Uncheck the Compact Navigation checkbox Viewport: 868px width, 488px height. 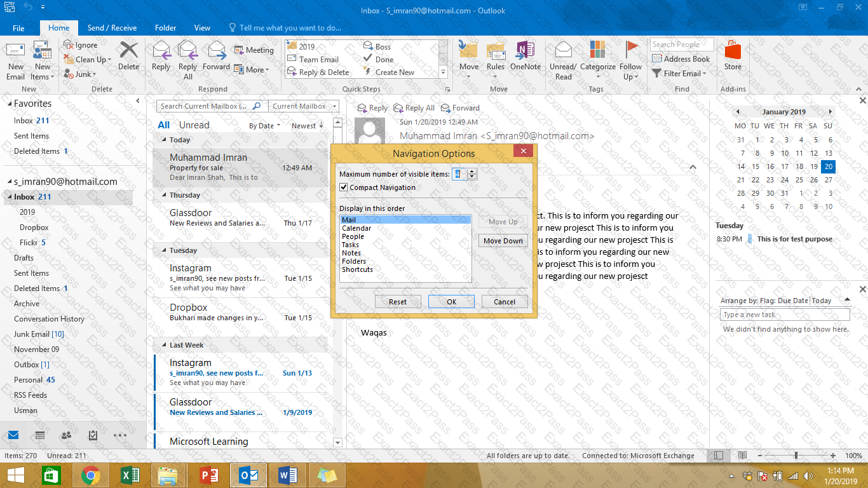344,187
